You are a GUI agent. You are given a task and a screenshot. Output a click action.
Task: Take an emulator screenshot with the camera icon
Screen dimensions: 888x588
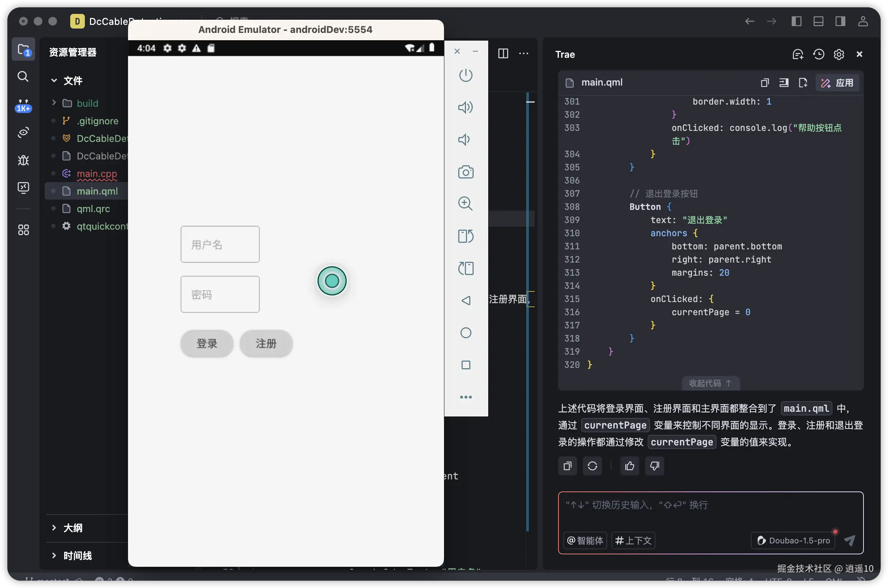tap(465, 172)
